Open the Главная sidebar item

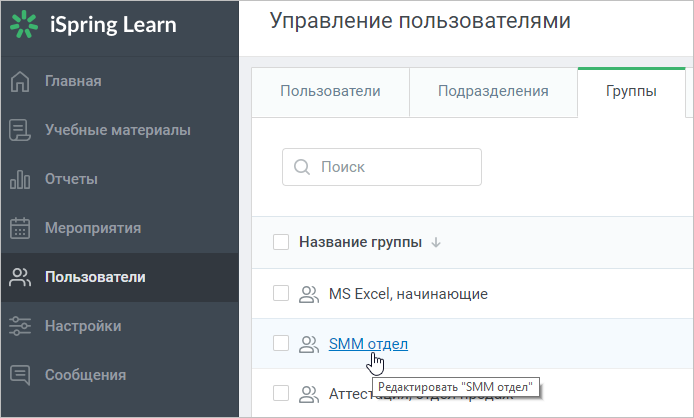pos(120,81)
